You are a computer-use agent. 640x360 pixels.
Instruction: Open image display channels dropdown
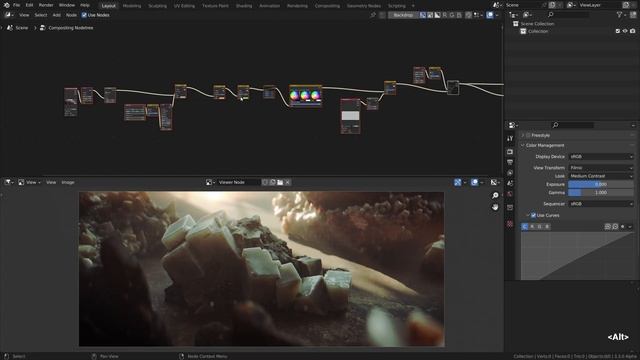click(x=495, y=182)
